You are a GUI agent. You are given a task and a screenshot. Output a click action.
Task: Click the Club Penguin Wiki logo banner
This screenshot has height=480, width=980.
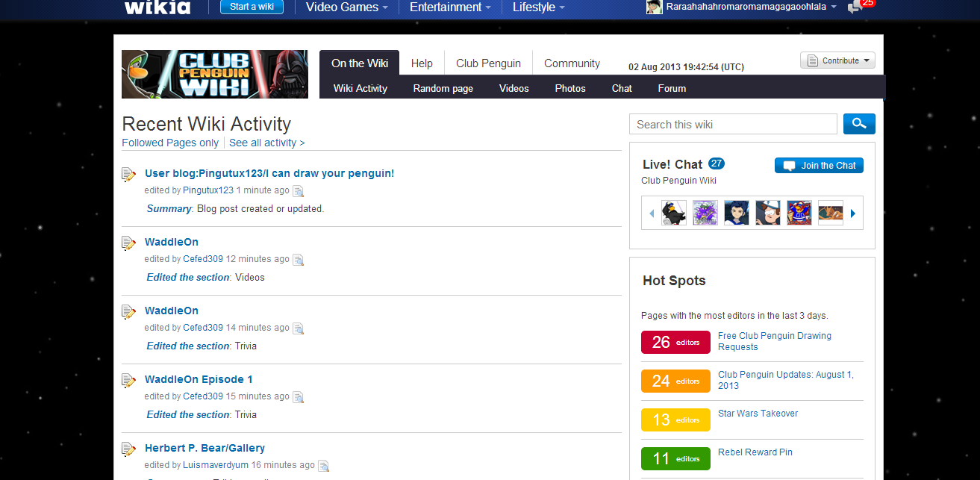pyautogui.click(x=215, y=74)
